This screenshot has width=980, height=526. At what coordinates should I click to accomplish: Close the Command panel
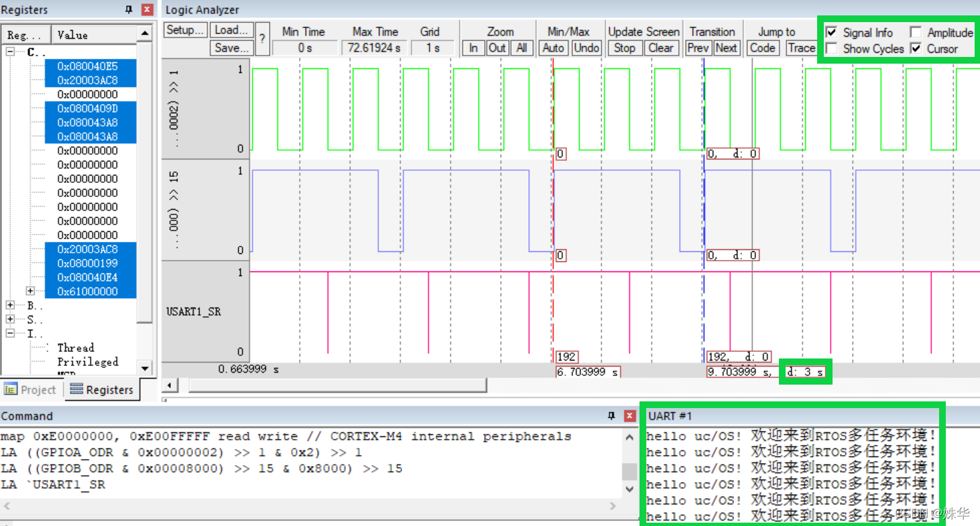pos(629,416)
